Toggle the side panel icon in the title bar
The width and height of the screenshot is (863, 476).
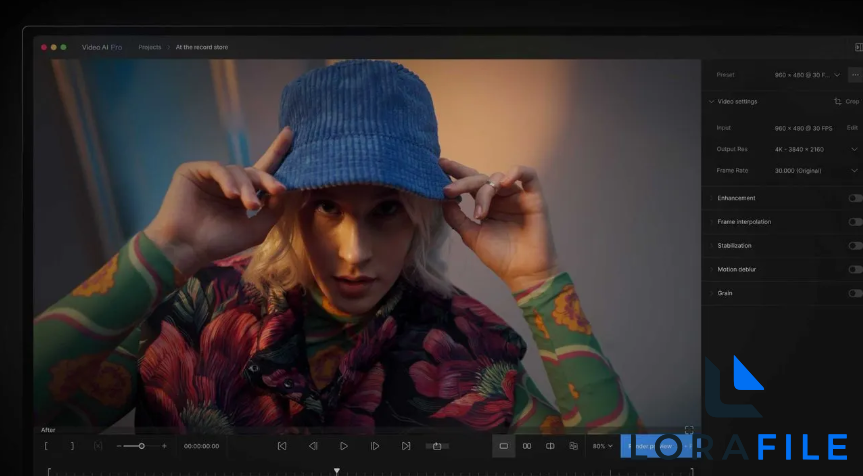[859, 47]
